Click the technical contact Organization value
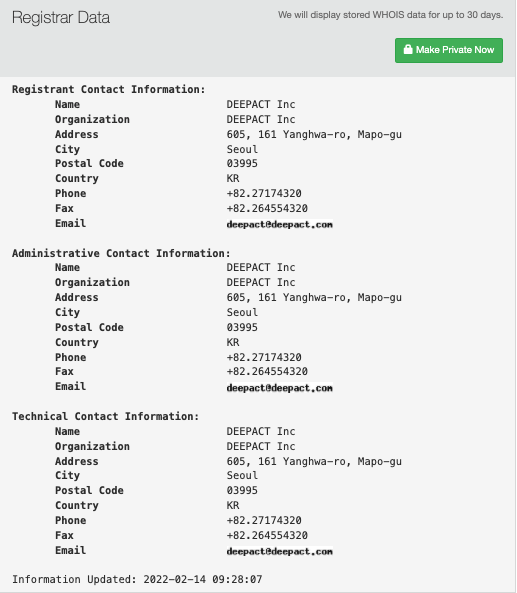 coord(261,446)
